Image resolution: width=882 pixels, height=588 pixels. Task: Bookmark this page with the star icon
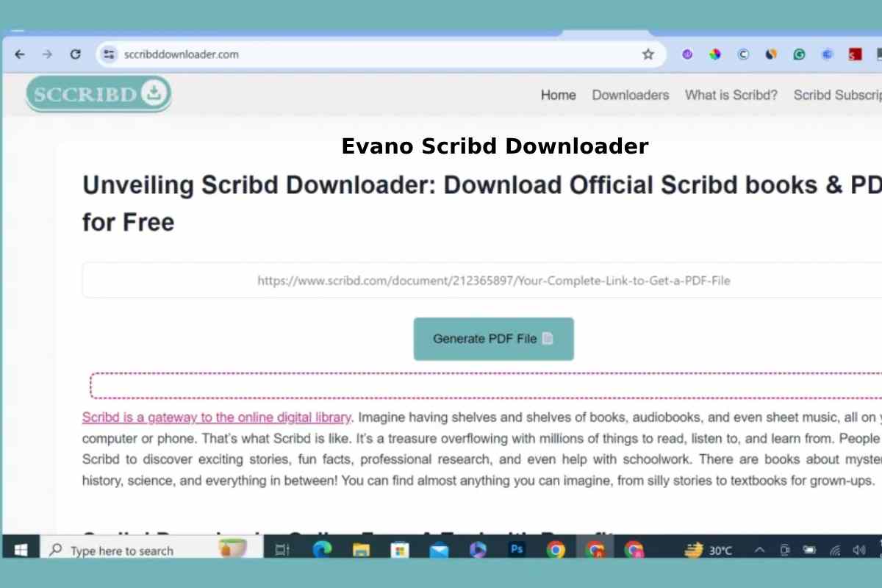(x=648, y=54)
